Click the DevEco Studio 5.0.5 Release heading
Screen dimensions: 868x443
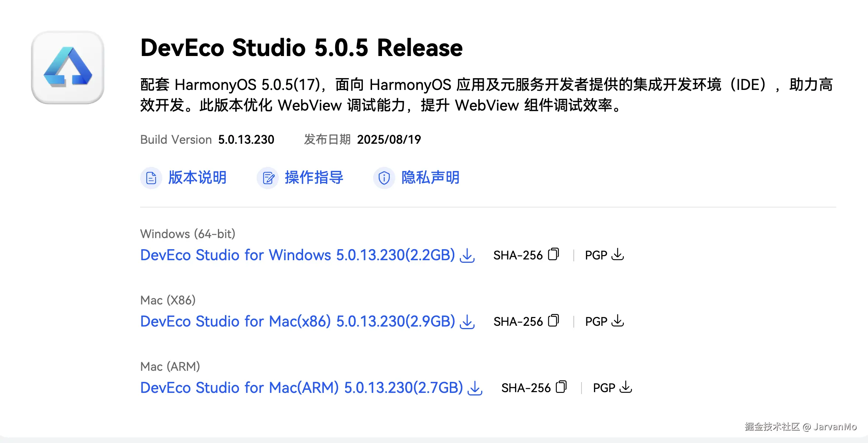click(x=302, y=48)
